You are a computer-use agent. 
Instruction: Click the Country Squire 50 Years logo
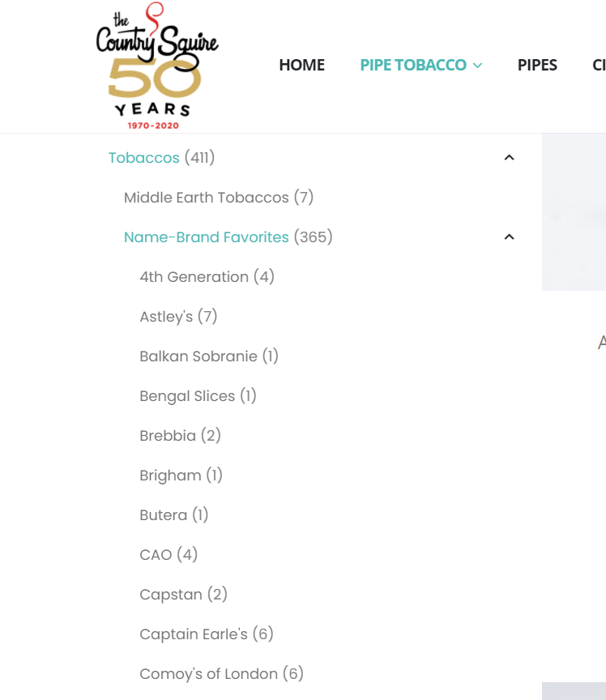click(x=157, y=66)
